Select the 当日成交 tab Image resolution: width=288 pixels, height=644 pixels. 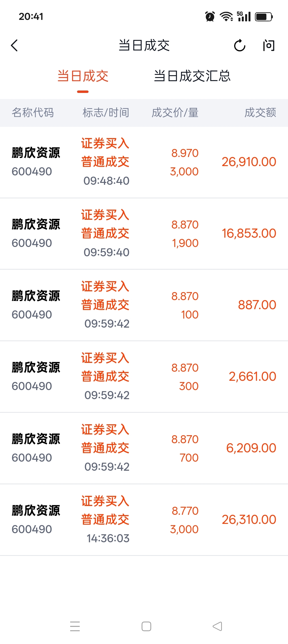point(83,76)
